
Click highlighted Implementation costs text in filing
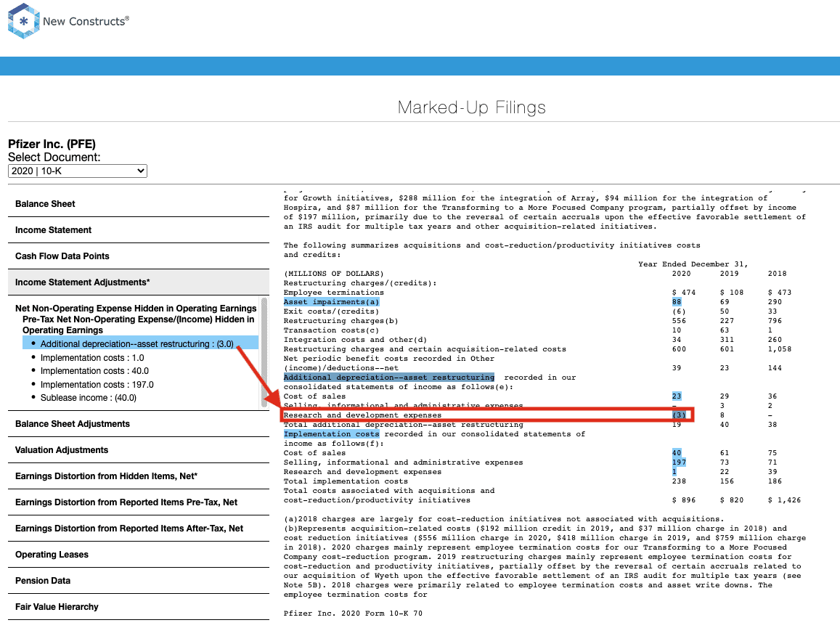tap(331, 434)
